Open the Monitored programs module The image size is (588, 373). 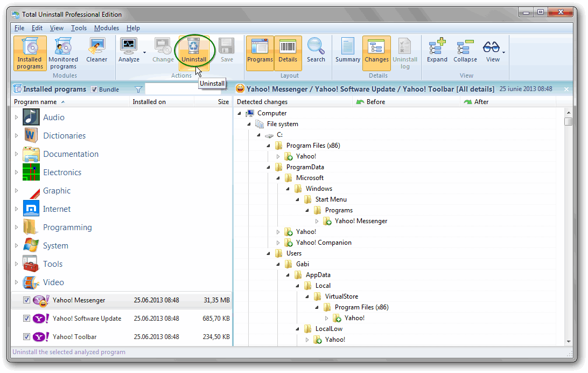click(x=64, y=53)
